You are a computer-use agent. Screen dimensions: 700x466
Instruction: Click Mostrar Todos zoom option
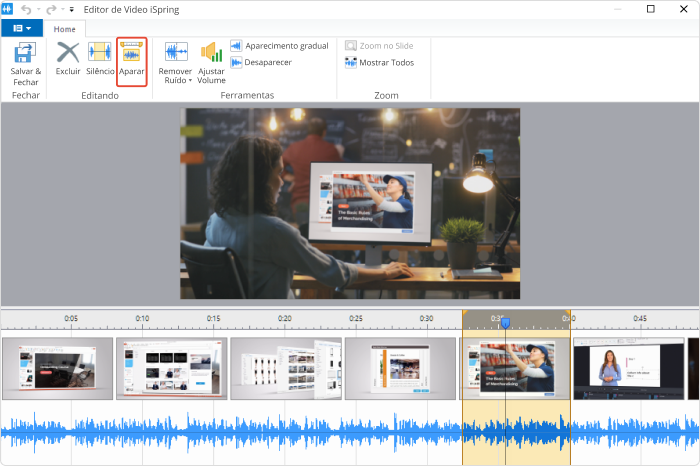point(379,62)
